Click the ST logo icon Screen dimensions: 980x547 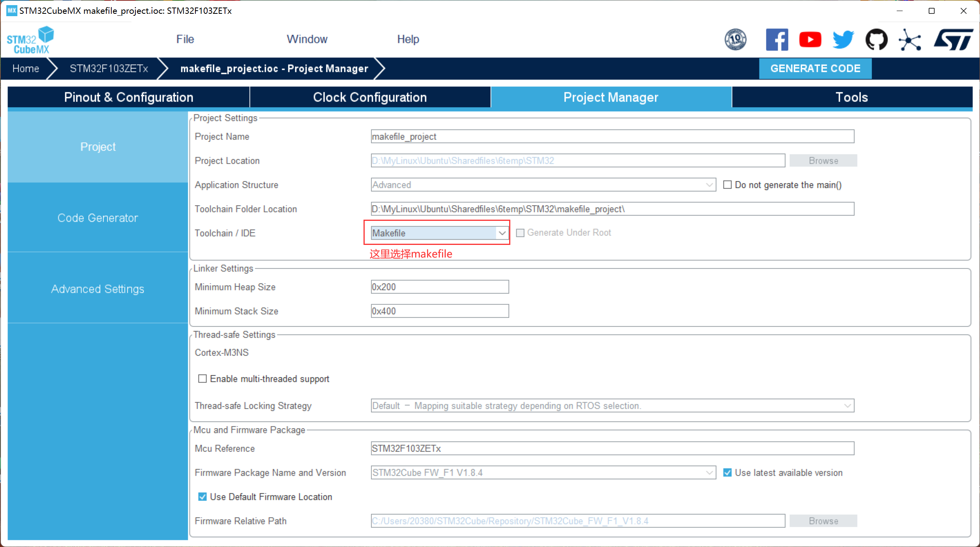click(953, 39)
